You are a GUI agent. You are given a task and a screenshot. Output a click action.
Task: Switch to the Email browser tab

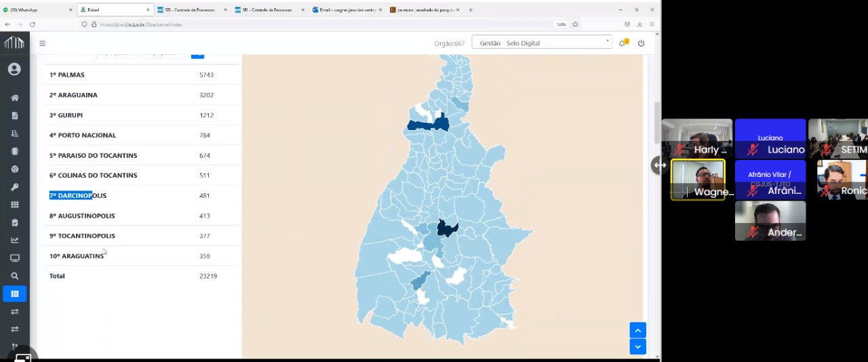[x=347, y=10]
